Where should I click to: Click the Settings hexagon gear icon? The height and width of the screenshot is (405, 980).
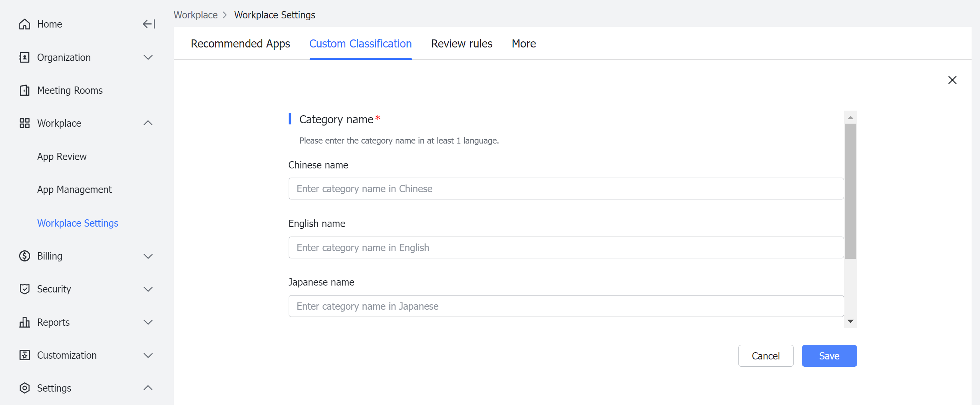[24, 388]
